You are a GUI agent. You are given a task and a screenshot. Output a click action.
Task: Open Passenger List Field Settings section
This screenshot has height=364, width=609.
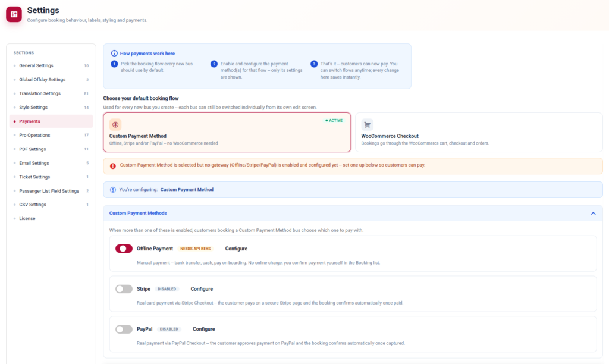pyautogui.click(x=51, y=191)
